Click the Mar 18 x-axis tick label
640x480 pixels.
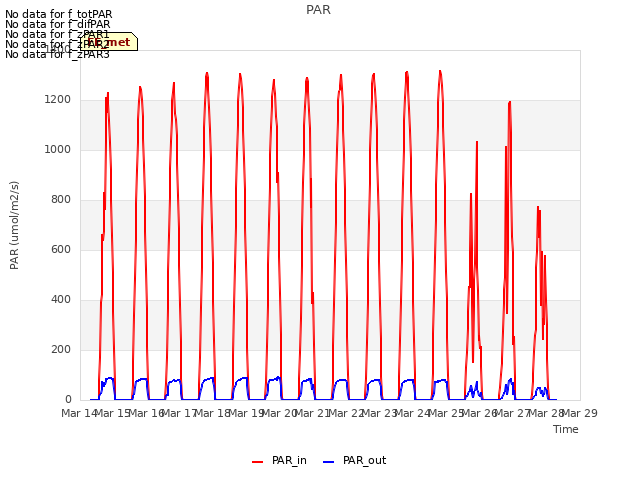(212, 413)
